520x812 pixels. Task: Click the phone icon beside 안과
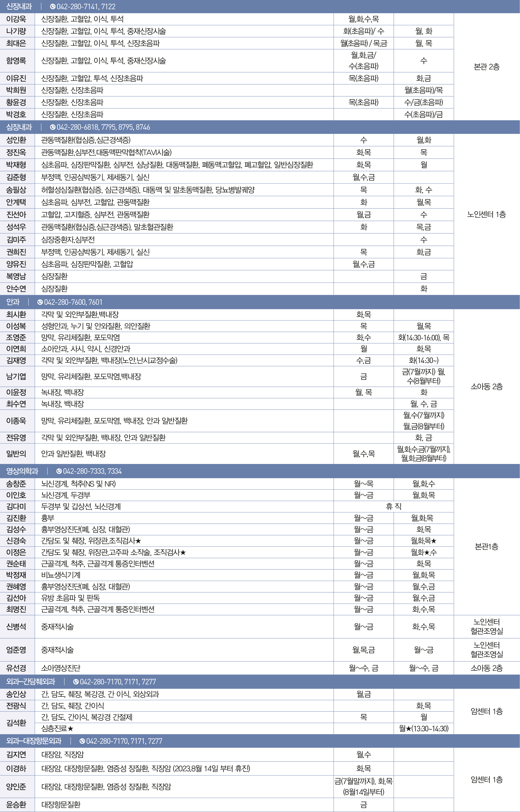[40, 302]
